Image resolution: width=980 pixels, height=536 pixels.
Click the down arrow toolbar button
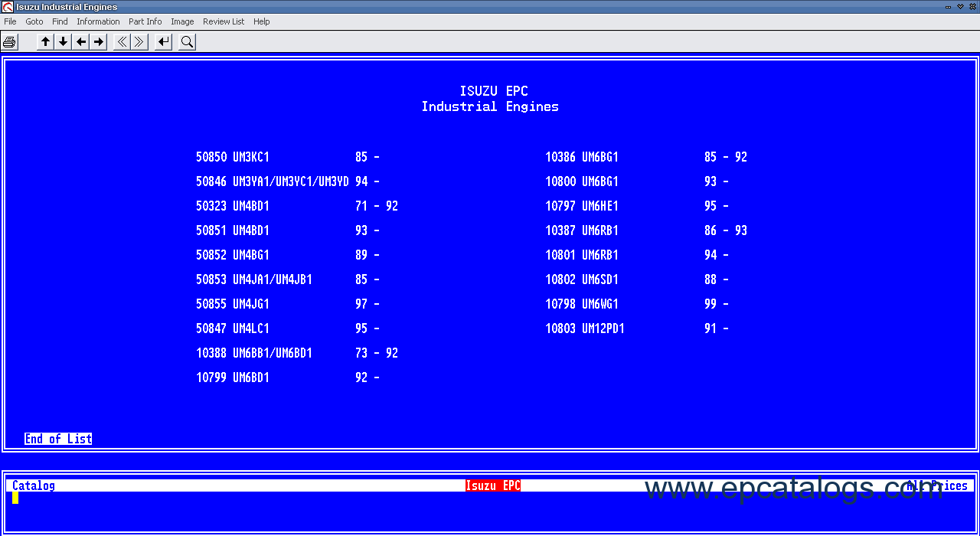(63, 42)
